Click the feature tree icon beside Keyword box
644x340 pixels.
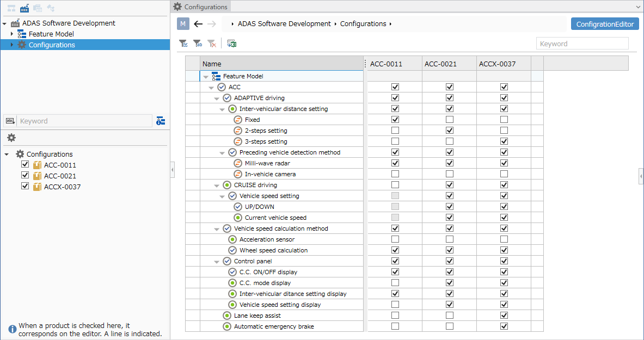coord(161,121)
